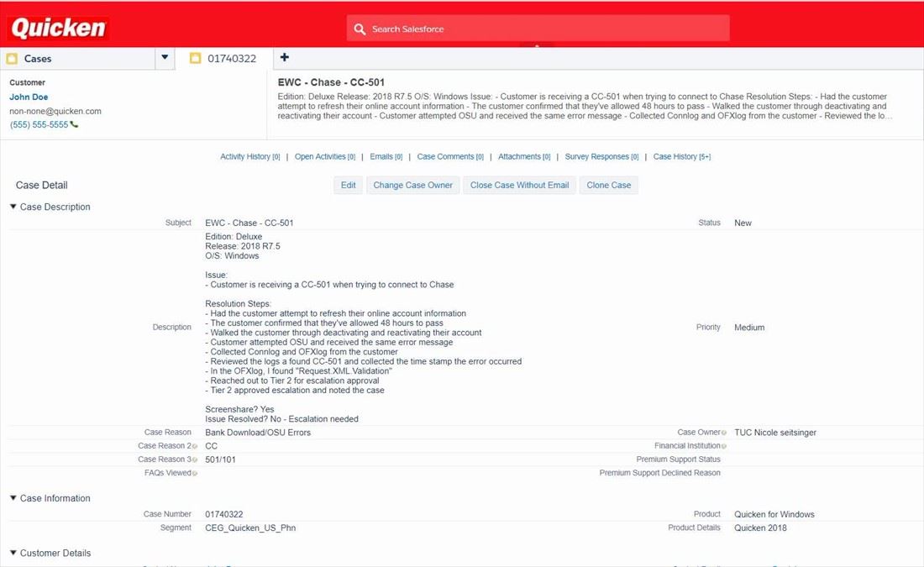Open the John Doe customer link
924x567 pixels.
[29, 97]
